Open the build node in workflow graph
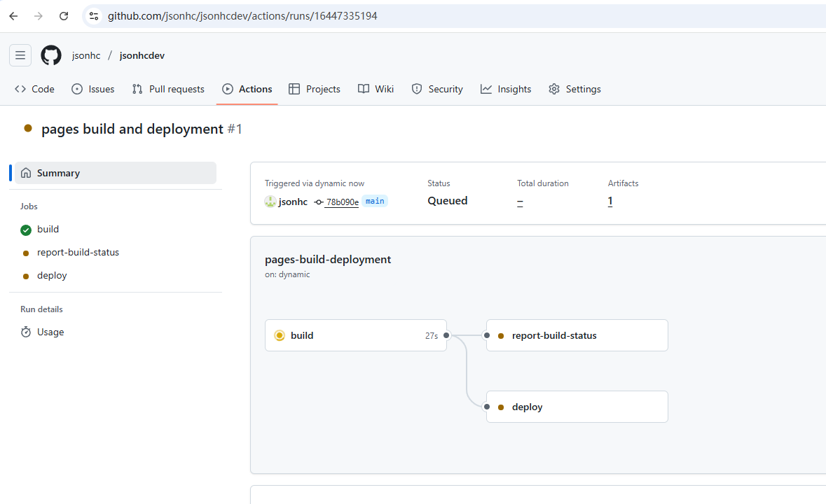 pyautogui.click(x=356, y=335)
